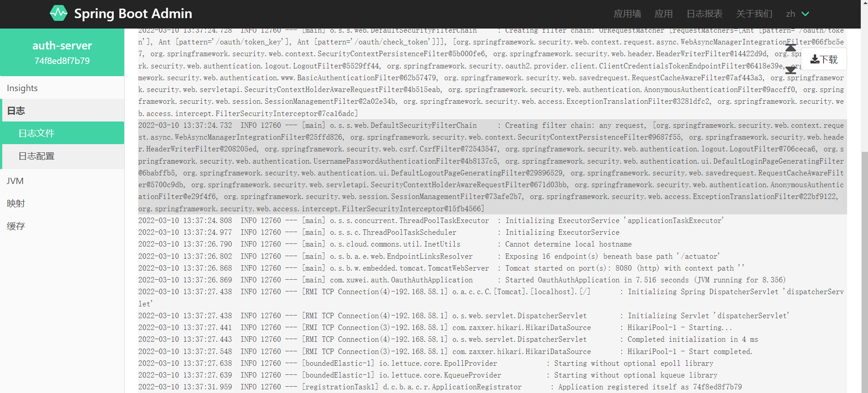Click the 'applicationTaskExecutor' log line
Screen dimensions: 868x393
coord(492,220)
